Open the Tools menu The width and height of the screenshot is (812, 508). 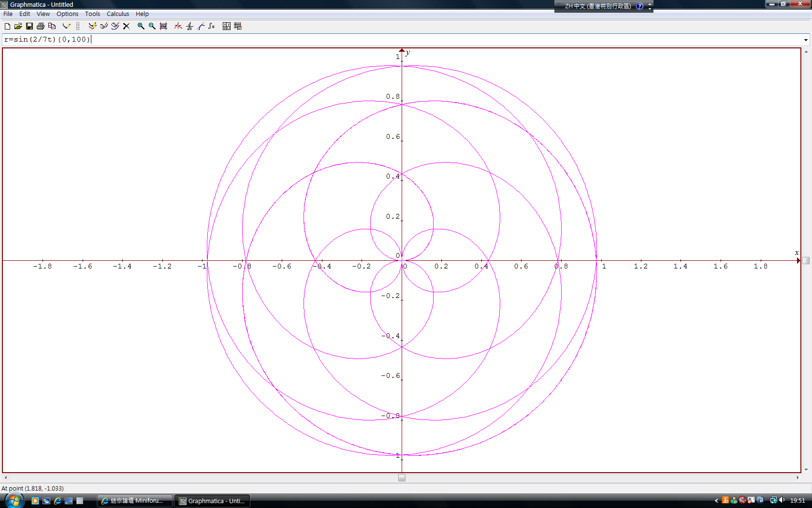(x=92, y=14)
